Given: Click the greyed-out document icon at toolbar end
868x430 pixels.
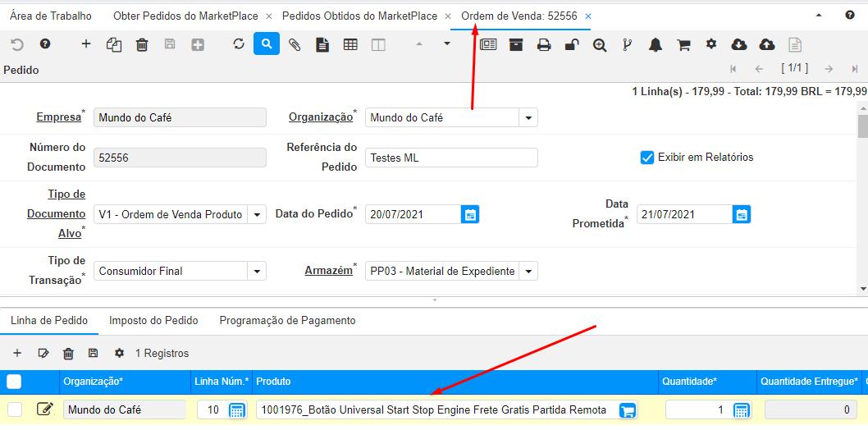Looking at the screenshot, I should coord(795,44).
